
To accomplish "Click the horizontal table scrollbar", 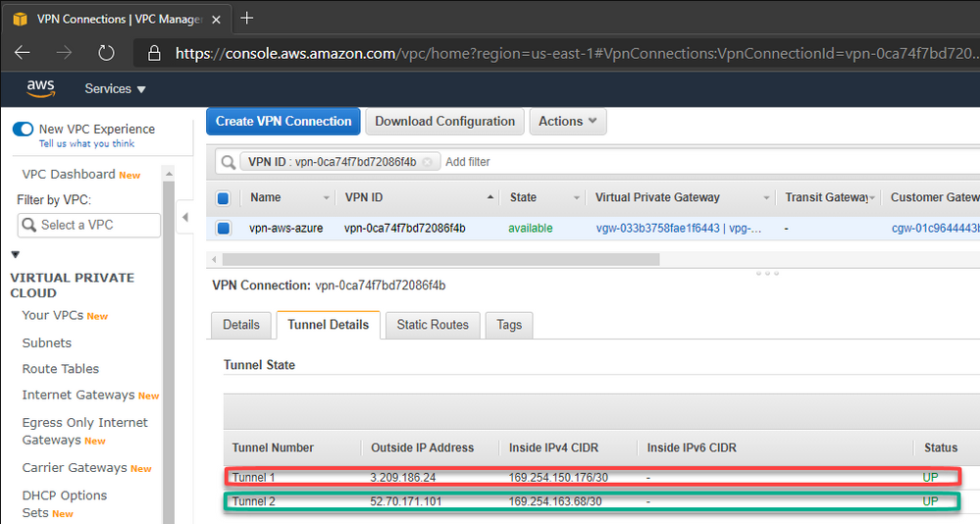I will click(440, 259).
